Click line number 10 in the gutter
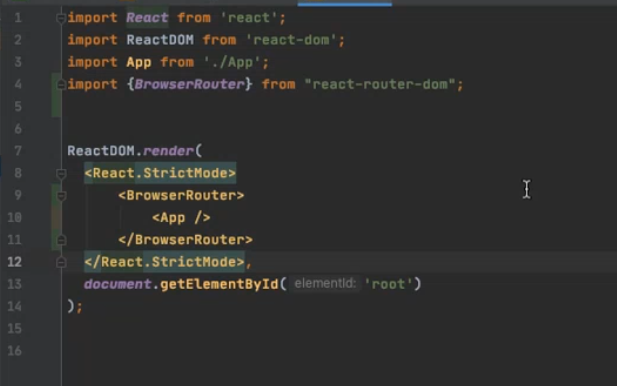617x386 pixels. pyautogui.click(x=15, y=218)
